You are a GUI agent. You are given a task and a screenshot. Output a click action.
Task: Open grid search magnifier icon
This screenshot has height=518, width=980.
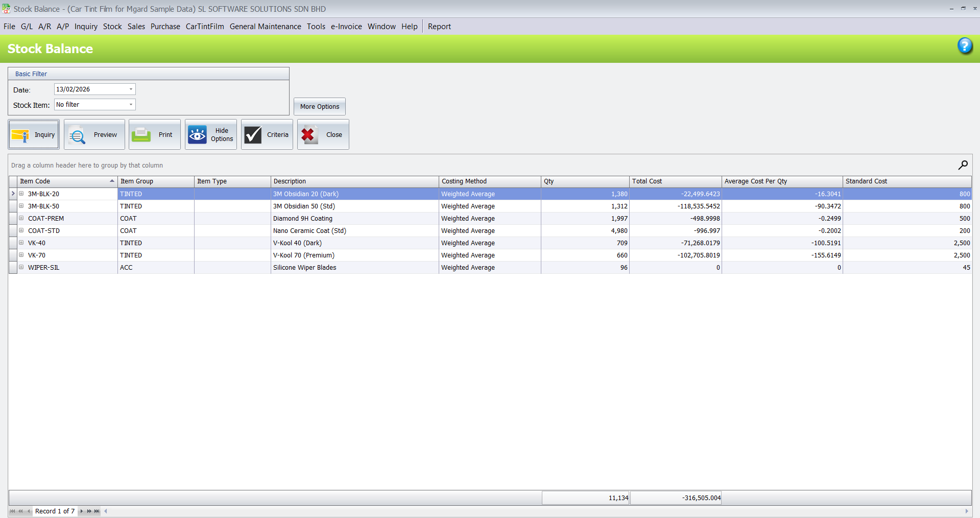(963, 165)
